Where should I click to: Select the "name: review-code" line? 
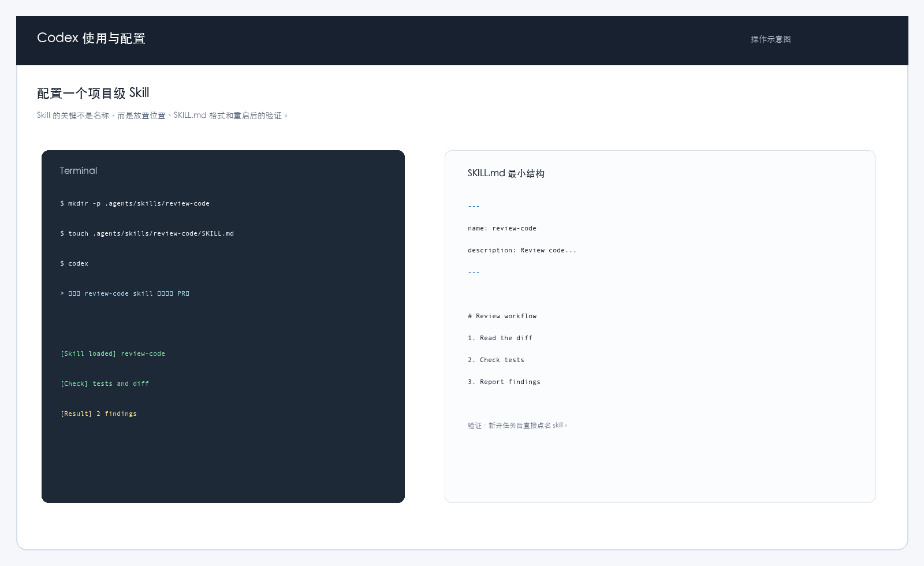point(502,228)
